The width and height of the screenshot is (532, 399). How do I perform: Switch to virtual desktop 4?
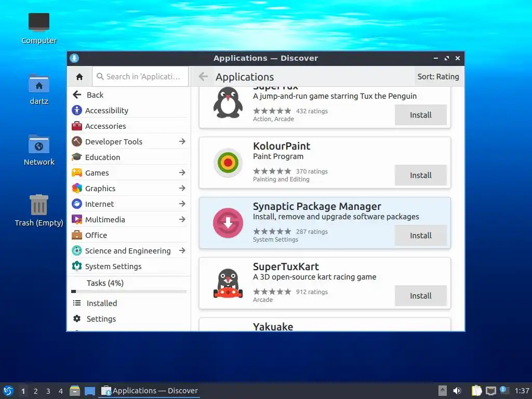pyautogui.click(x=61, y=391)
